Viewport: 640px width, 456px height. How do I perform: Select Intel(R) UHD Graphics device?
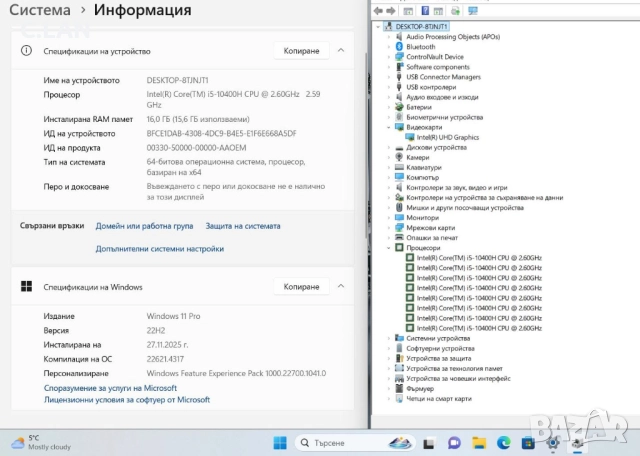pos(447,137)
